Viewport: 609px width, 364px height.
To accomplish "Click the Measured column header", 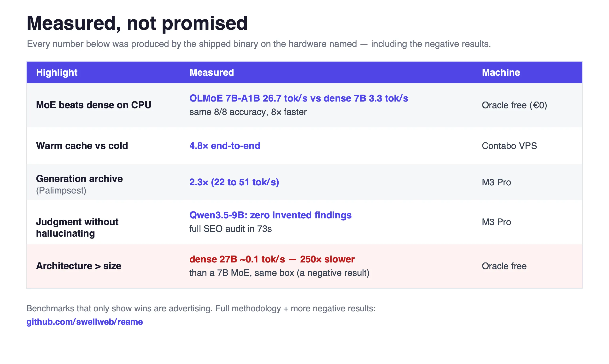I will pos(211,72).
